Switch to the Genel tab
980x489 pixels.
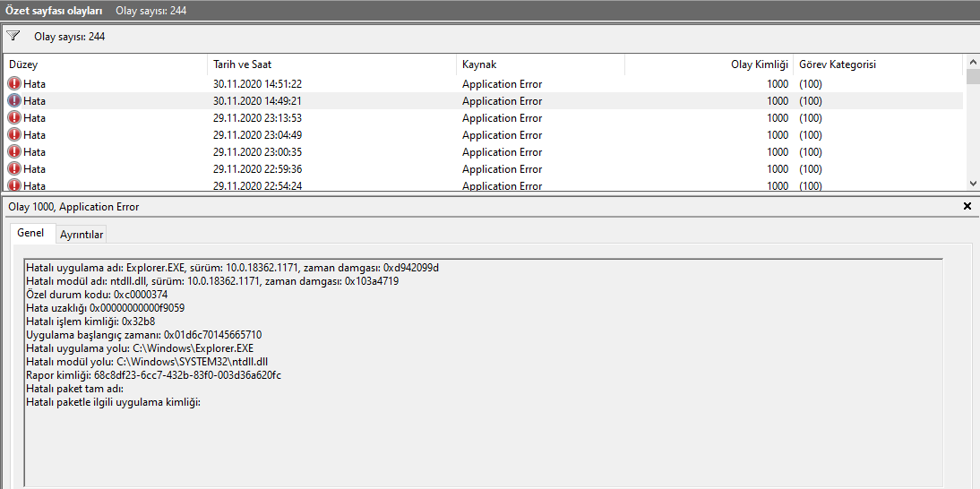pyautogui.click(x=30, y=233)
